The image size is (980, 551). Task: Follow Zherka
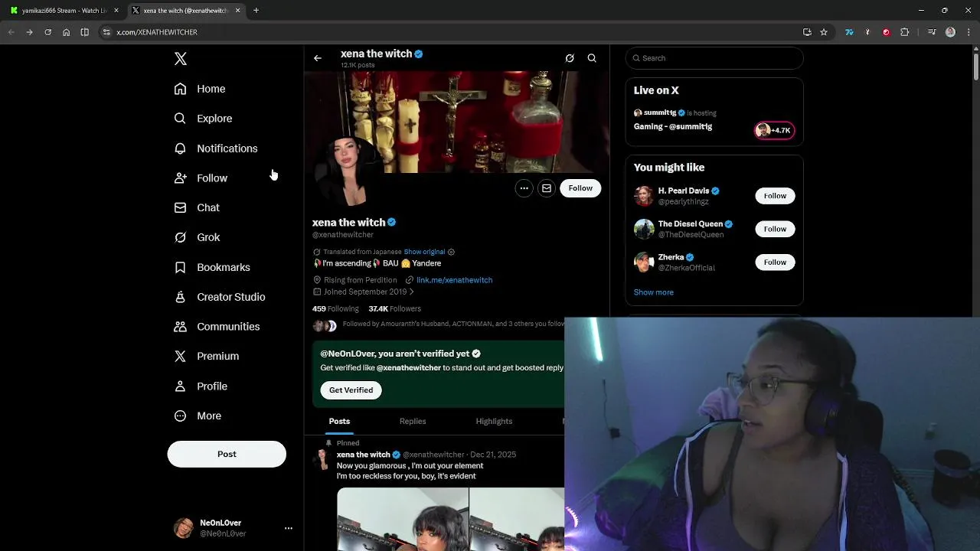(775, 262)
